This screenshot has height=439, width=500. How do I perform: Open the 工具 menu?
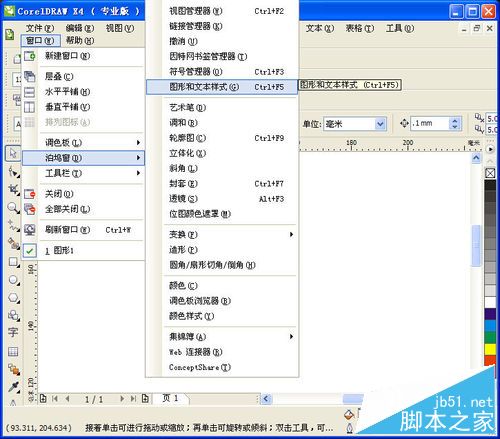coord(400,29)
